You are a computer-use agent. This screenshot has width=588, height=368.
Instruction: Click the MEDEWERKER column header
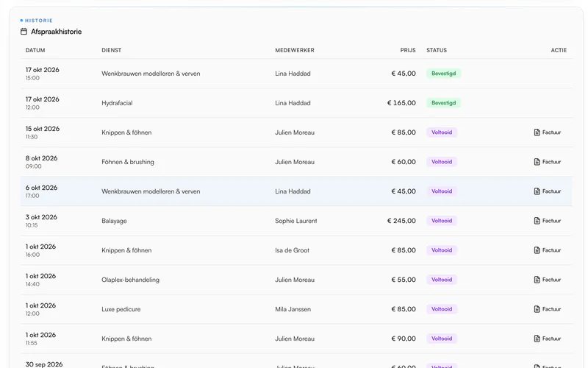pos(295,50)
